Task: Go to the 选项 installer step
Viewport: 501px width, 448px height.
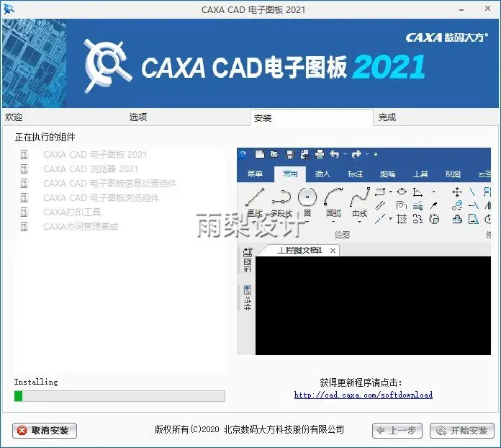Action: [x=138, y=117]
